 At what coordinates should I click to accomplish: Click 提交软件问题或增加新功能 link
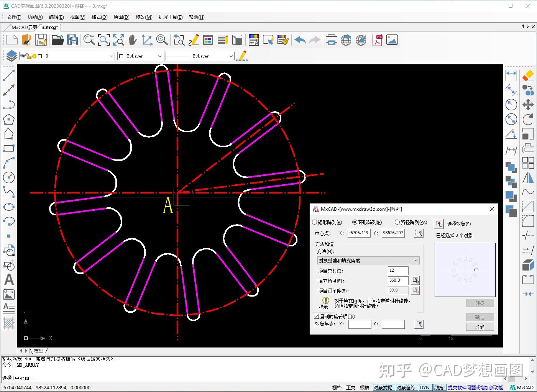[x=475, y=387]
